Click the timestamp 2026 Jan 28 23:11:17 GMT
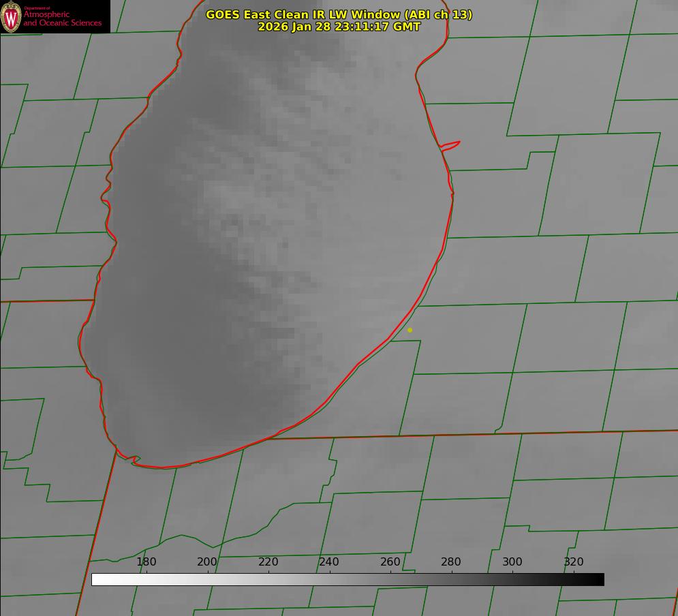678x616 pixels. coord(339,27)
